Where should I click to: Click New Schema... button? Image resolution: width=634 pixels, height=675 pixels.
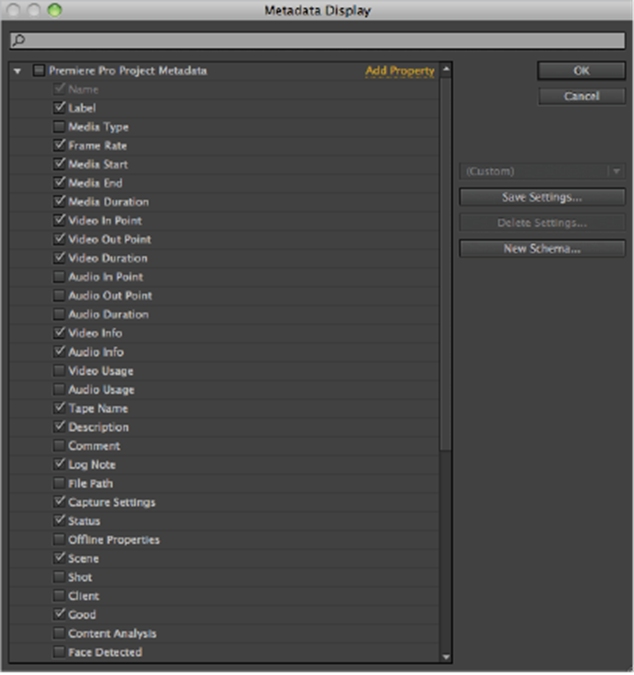pyautogui.click(x=542, y=249)
